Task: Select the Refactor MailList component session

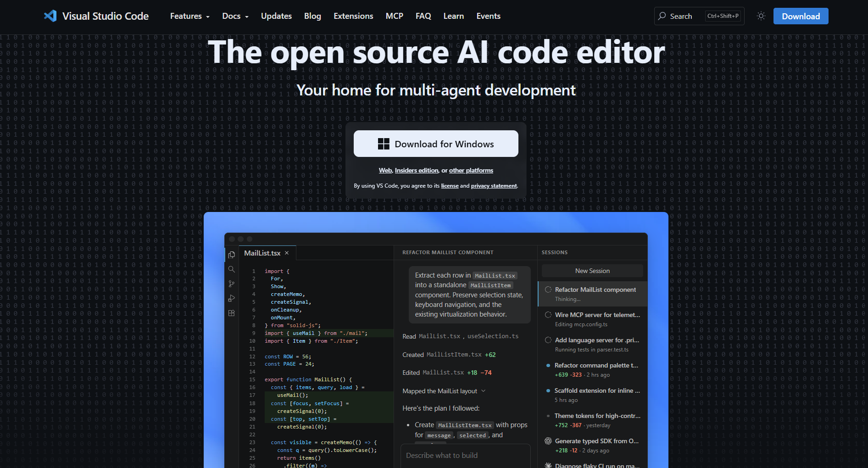Action: [592, 294]
